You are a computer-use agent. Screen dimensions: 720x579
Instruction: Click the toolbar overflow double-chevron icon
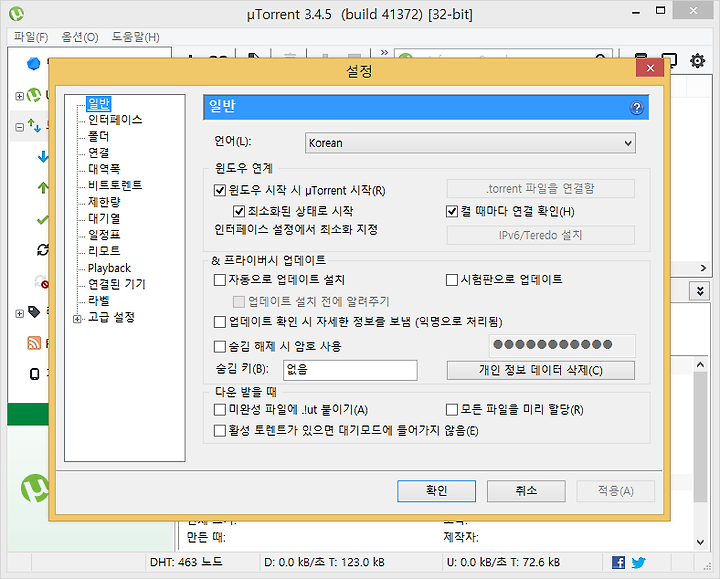384,52
